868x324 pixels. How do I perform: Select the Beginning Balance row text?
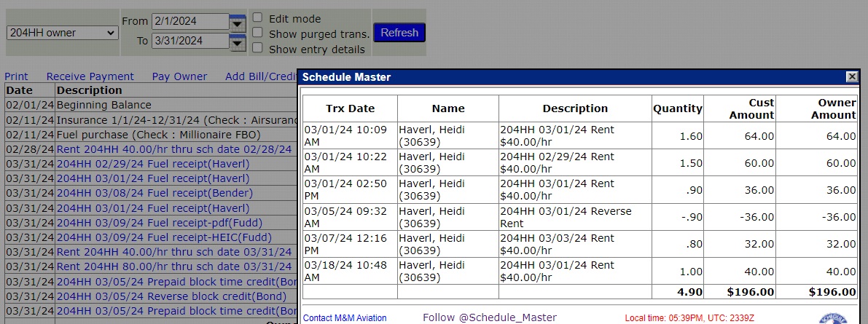tap(103, 105)
